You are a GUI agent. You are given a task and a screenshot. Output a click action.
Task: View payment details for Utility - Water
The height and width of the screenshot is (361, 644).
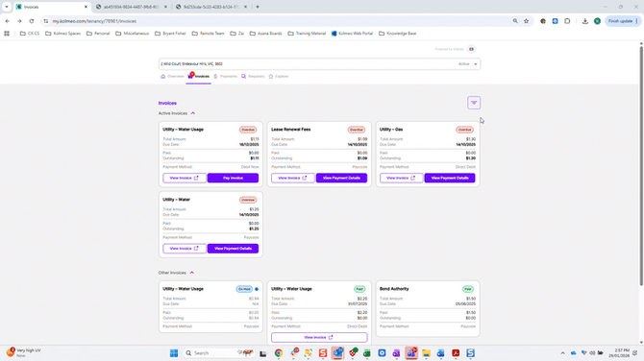click(x=233, y=249)
